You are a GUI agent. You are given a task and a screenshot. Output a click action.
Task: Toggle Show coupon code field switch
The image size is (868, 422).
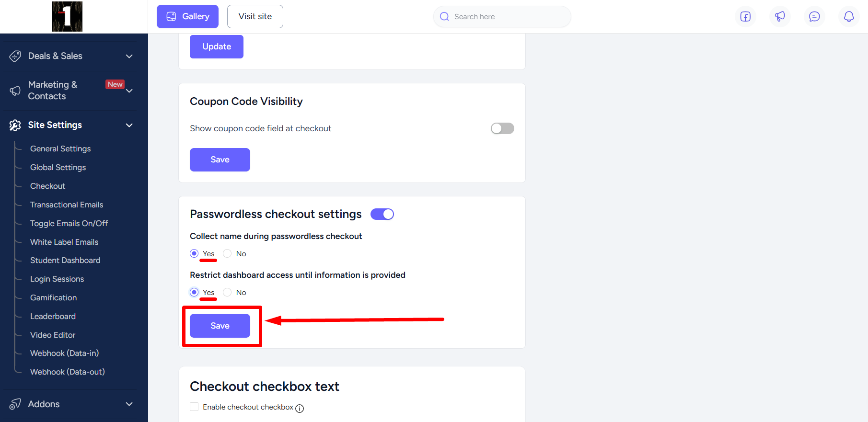502,128
